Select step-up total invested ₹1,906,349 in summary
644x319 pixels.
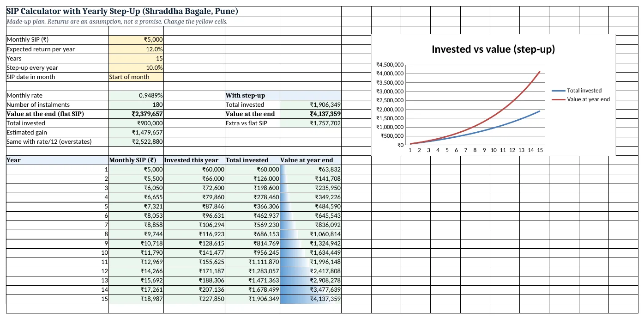(310, 105)
